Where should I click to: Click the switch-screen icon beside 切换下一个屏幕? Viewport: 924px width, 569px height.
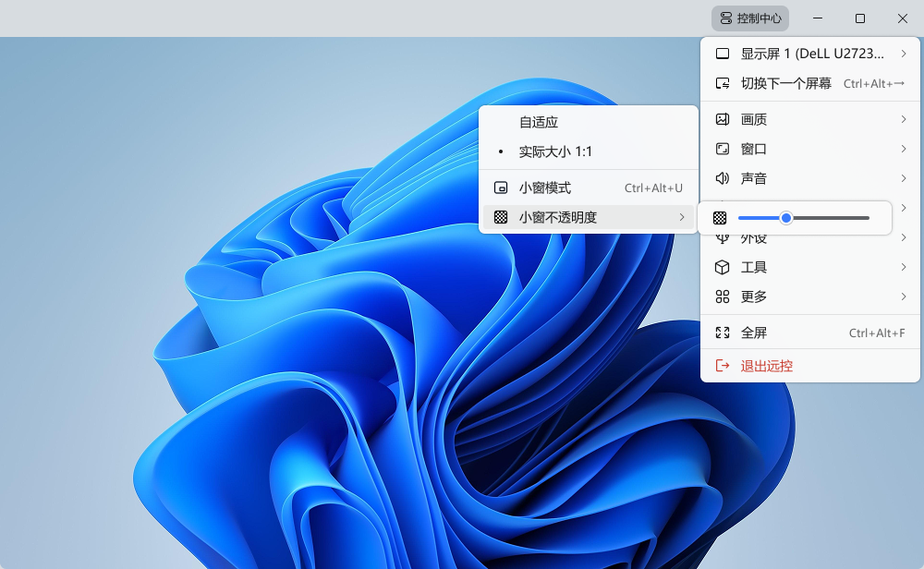point(723,84)
